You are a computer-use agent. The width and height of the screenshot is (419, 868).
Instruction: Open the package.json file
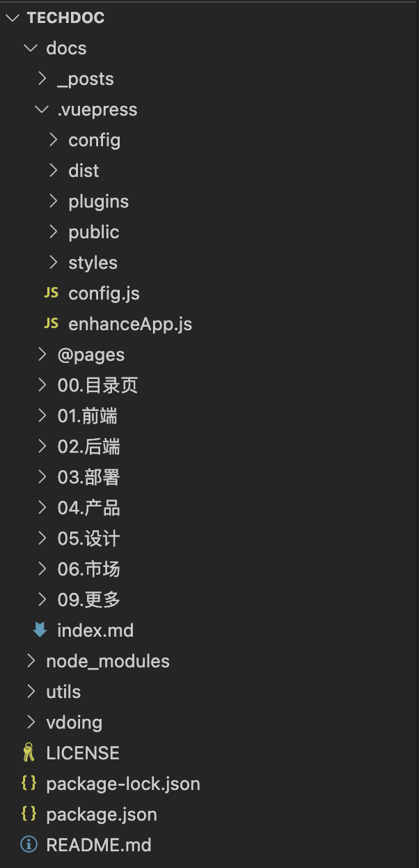click(101, 814)
